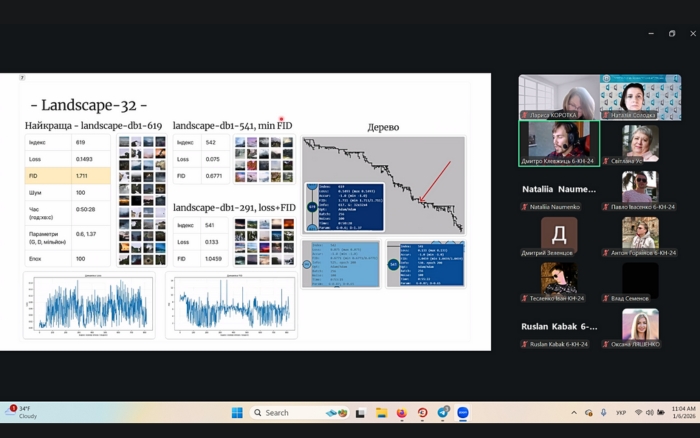Click the Nataliia Naumenko participant tile
Image resolution: width=700 pixels, height=438 pixels.
coord(559,188)
